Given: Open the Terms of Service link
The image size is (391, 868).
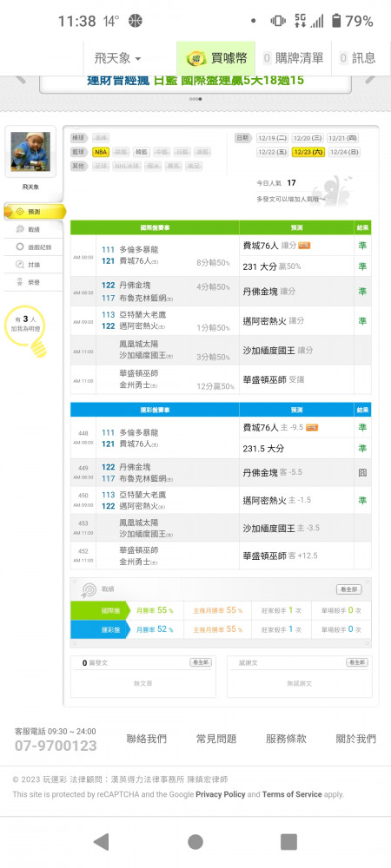Looking at the screenshot, I should tap(292, 794).
